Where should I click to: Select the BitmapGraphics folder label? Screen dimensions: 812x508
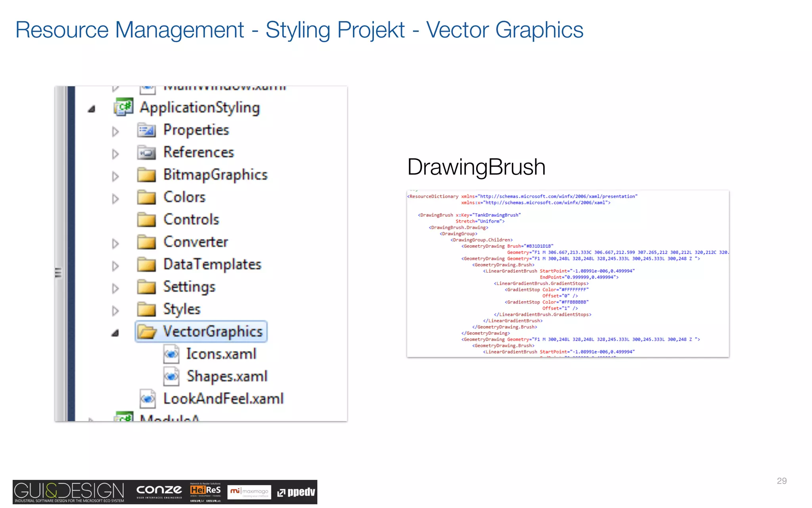[x=216, y=175]
